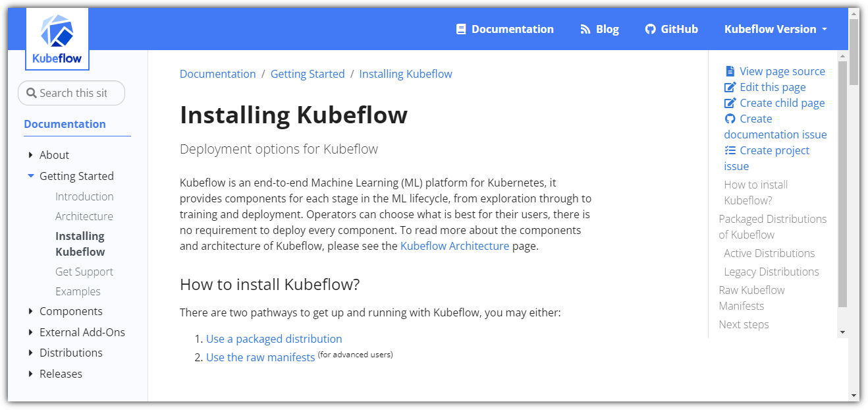Select Getting Started in the sidebar
Viewport: 868px width, 410px height.
pos(76,176)
